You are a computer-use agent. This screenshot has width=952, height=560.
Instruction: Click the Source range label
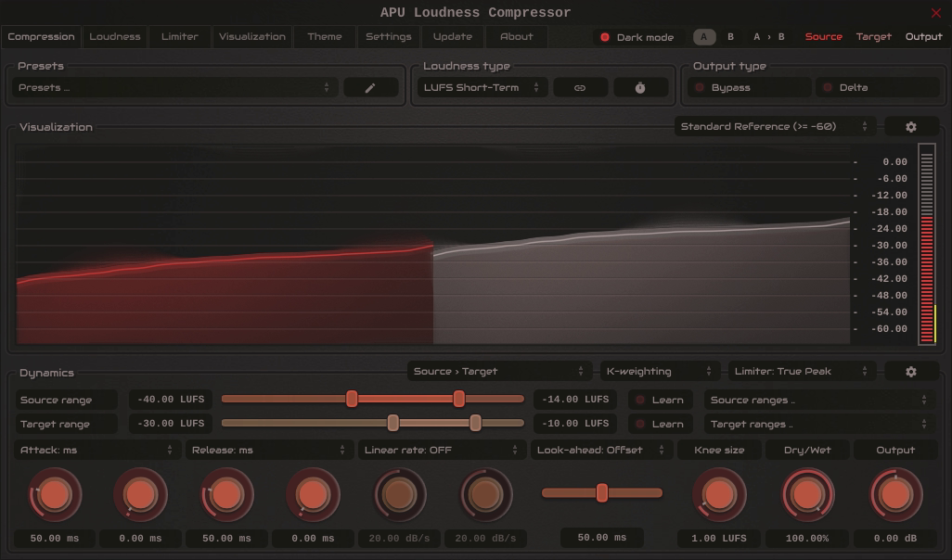pos(66,400)
